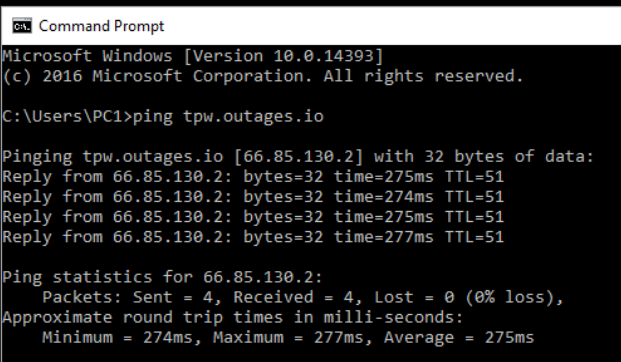Click the Received = 4 value
The image size is (621, 362).
pyautogui.click(x=297, y=297)
